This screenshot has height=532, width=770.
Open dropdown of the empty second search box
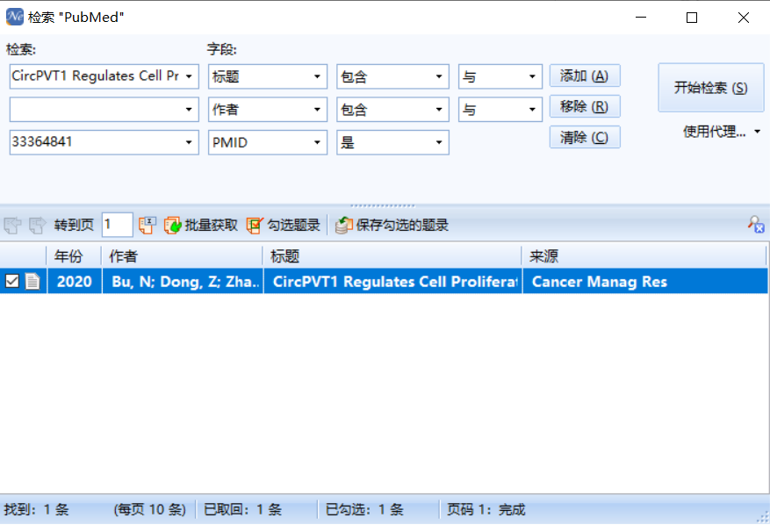click(x=189, y=110)
